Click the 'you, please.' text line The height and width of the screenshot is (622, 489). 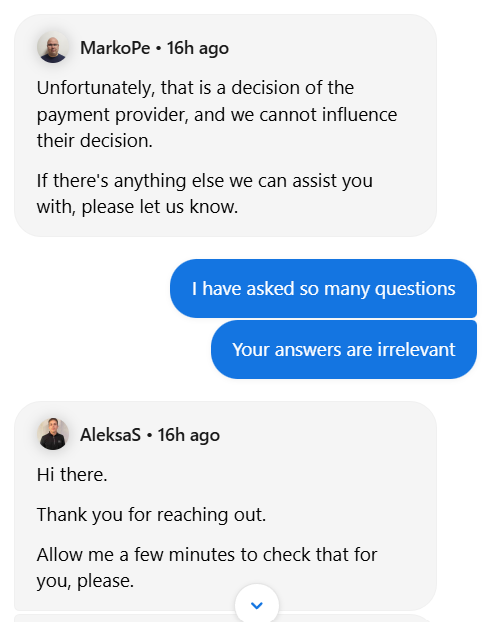click(85, 581)
